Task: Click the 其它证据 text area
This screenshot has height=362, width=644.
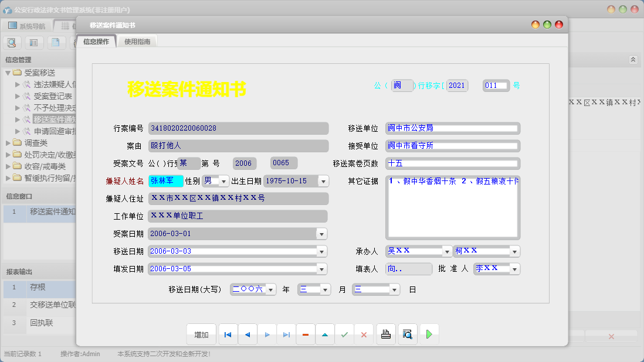Action: pyautogui.click(x=452, y=208)
